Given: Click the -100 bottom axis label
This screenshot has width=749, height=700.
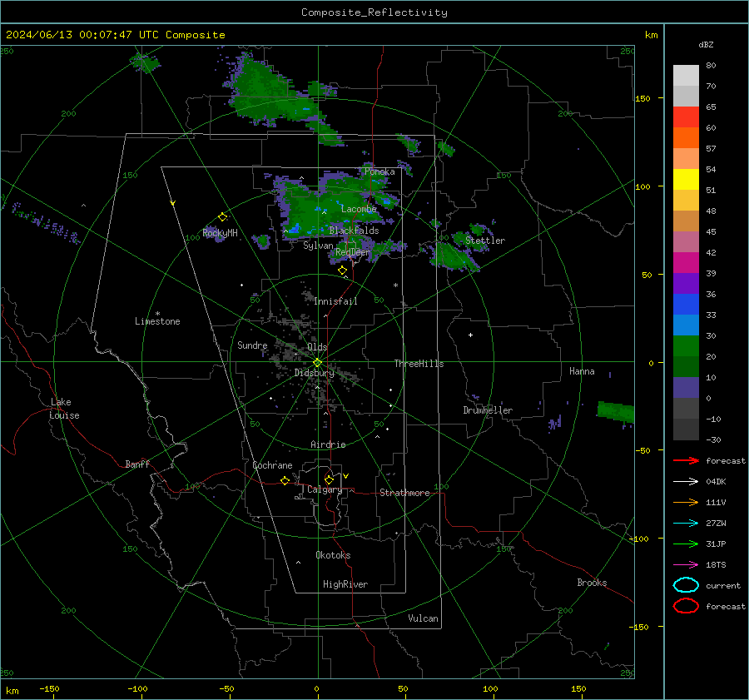Looking at the screenshot, I should pyautogui.click(x=137, y=688).
